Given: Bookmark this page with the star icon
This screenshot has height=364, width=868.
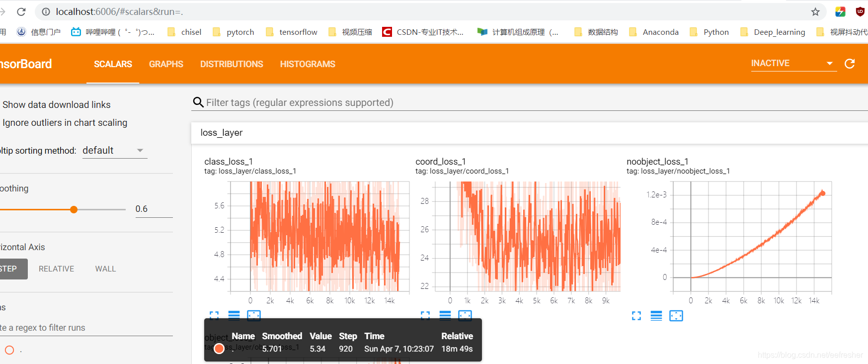Looking at the screenshot, I should click(815, 11).
